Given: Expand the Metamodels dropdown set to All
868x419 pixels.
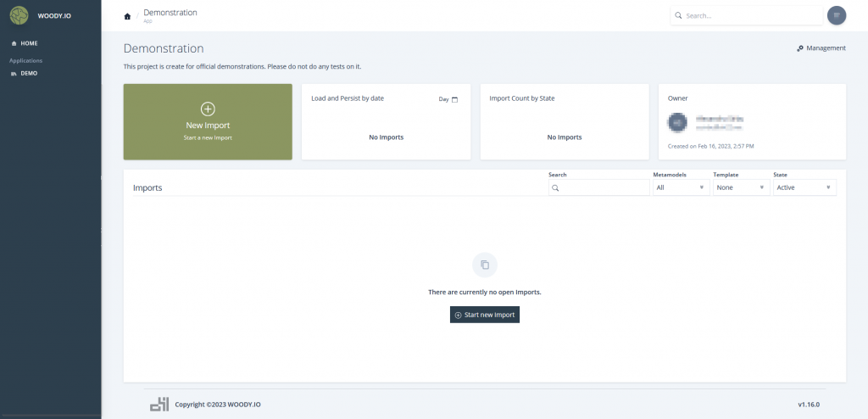Looking at the screenshot, I should tap(681, 187).
